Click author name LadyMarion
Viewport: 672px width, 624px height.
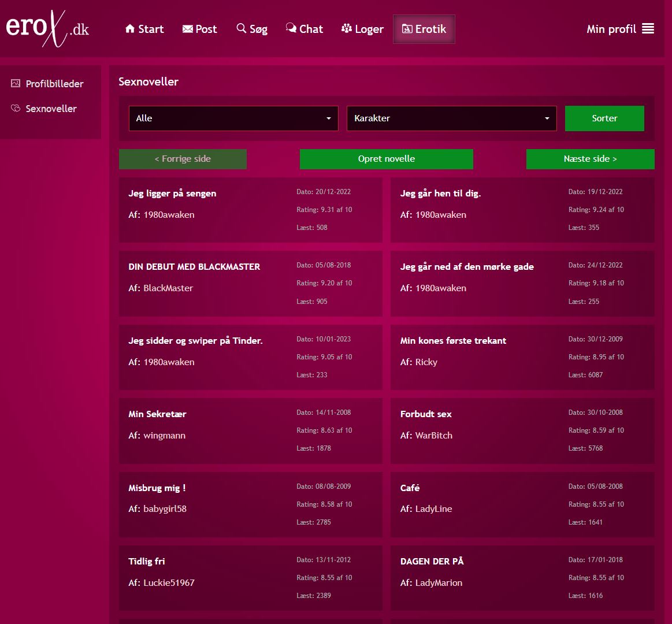439,582
